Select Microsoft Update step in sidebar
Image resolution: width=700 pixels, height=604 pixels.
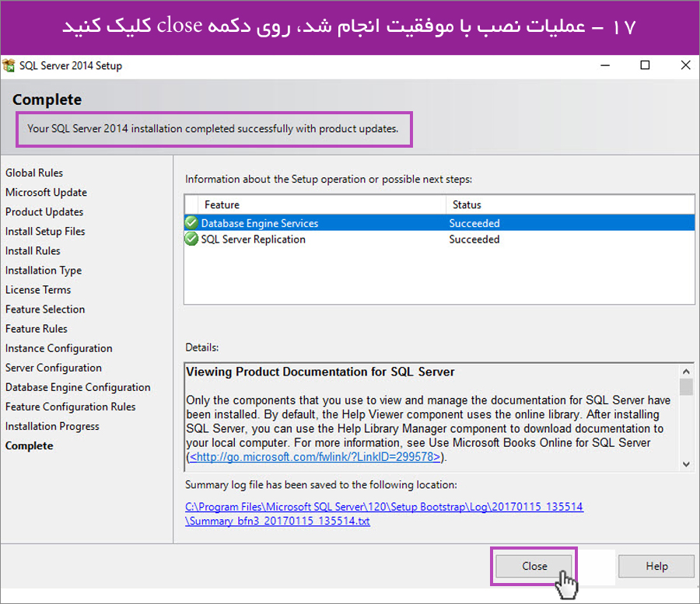pos(46,192)
